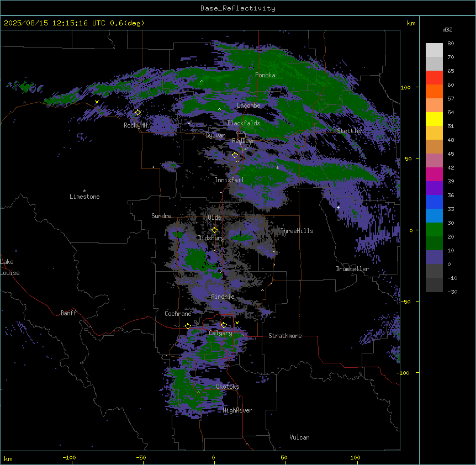Image resolution: width=476 pixels, height=465 pixels.
Task: Click the dBZ legend heading
Action: tap(447, 30)
